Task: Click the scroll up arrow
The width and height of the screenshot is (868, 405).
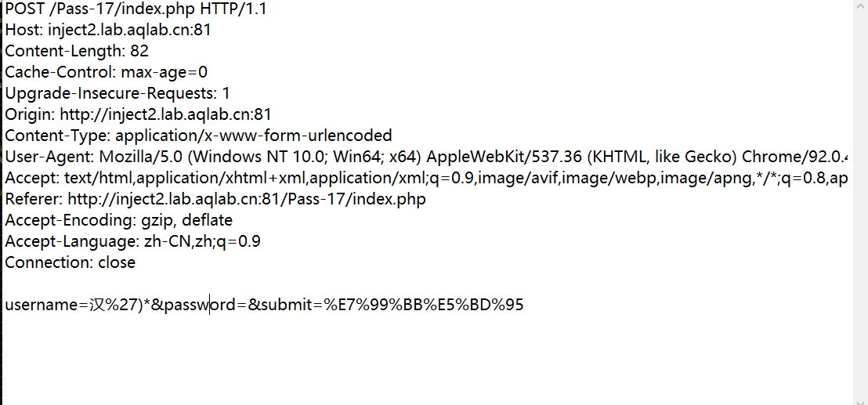Action: 859,6
